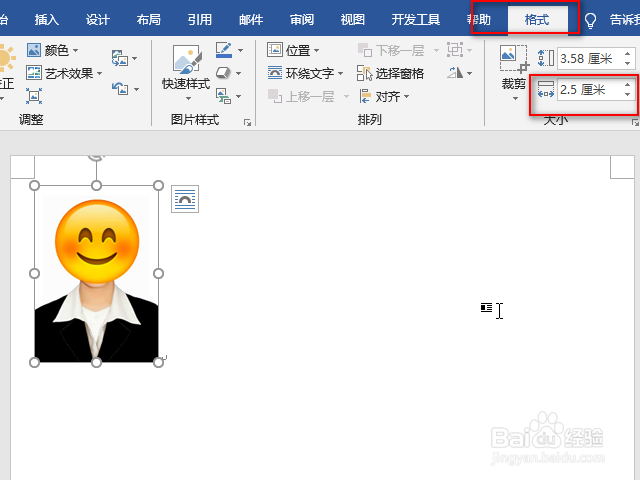The image size is (640, 480).
Task: Expand the picture border dropdown arrow
Action: (x=240, y=50)
